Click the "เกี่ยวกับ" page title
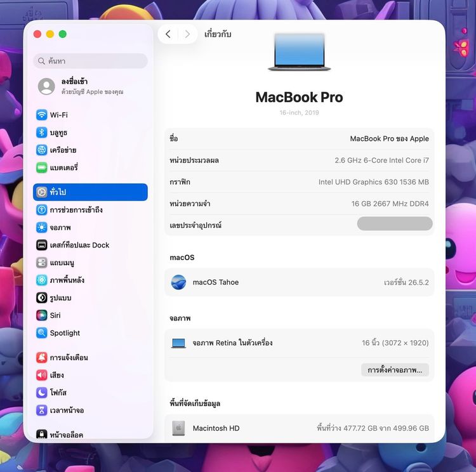476x472 pixels. 218,34
